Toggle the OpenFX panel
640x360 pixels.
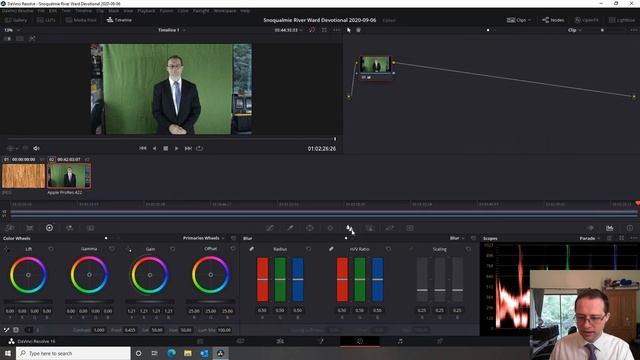[x=586, y=20]
